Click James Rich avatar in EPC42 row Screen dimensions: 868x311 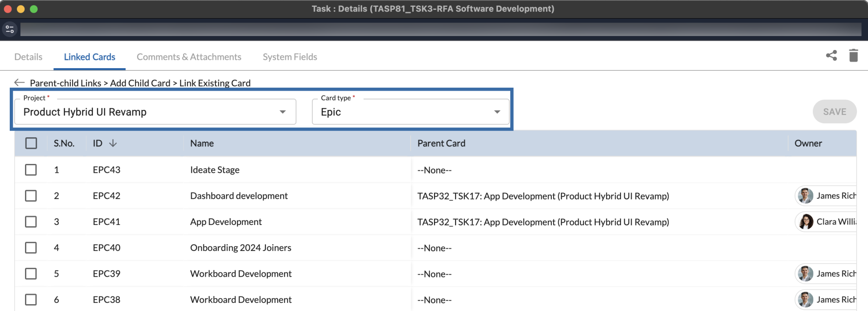805,196
